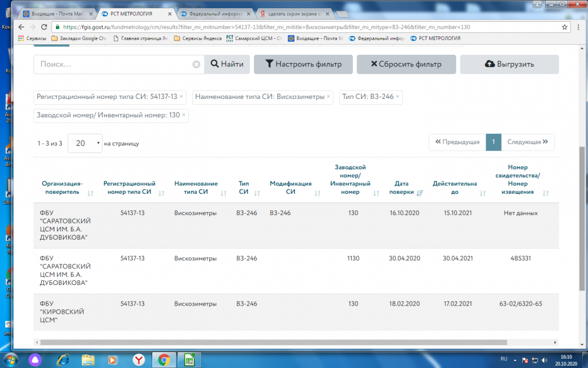Open the Настроить фильтр filter settings

coord(303,64)
